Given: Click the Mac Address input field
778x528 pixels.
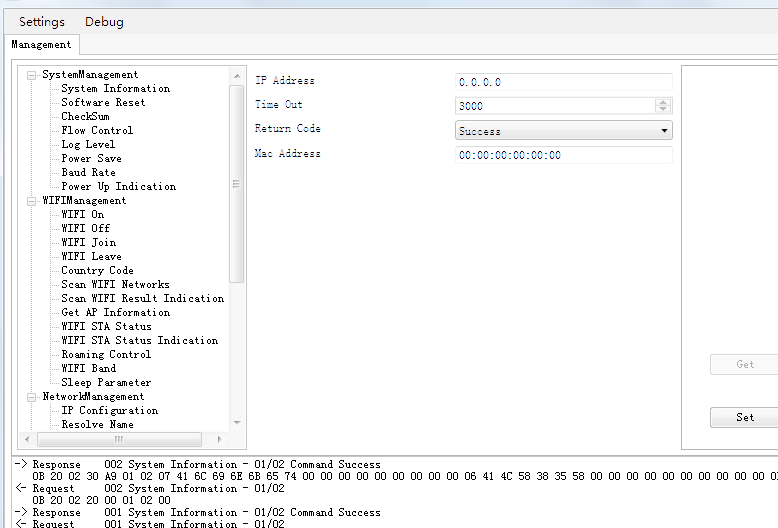Looking at the screenshot, I should coord(564,155).
